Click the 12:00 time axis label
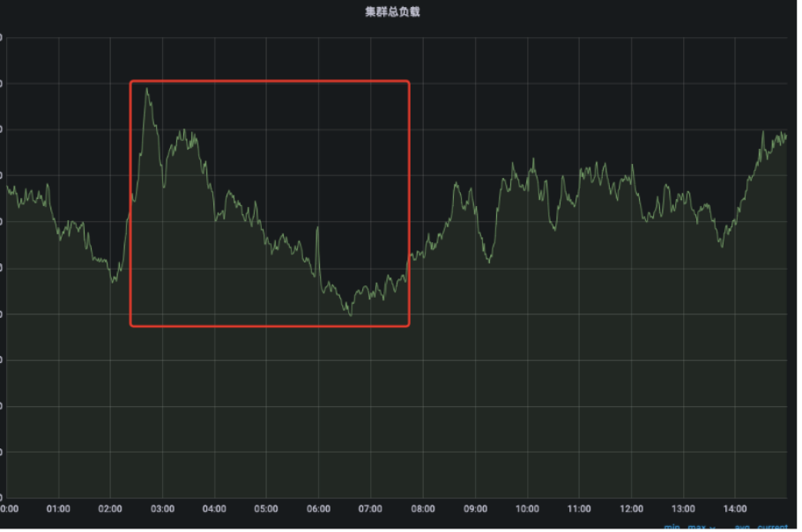The image size is (802, 532). [x=631, y=509]
